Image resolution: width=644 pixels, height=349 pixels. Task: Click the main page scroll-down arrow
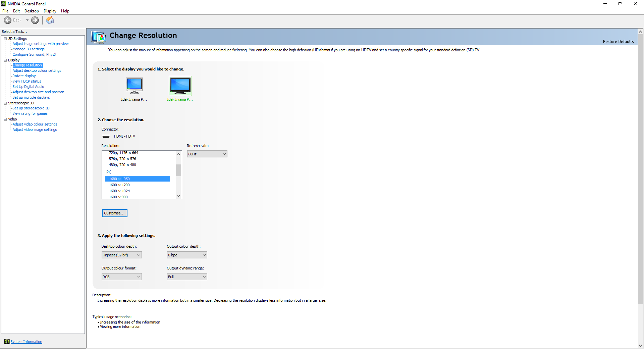640,345
